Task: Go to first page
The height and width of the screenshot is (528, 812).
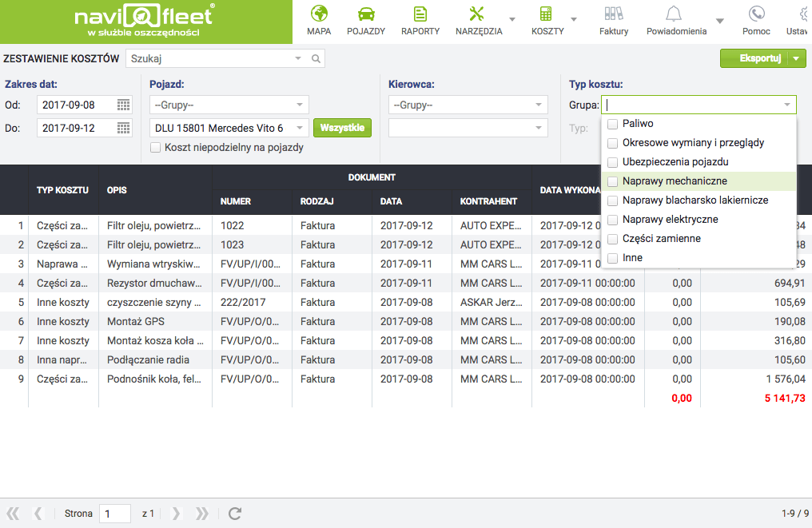Action: click(13, 514)
